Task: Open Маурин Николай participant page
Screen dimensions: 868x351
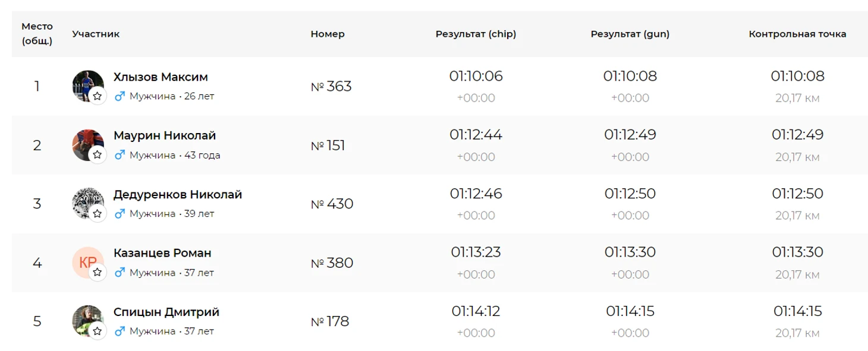Action: coord(165,135)
